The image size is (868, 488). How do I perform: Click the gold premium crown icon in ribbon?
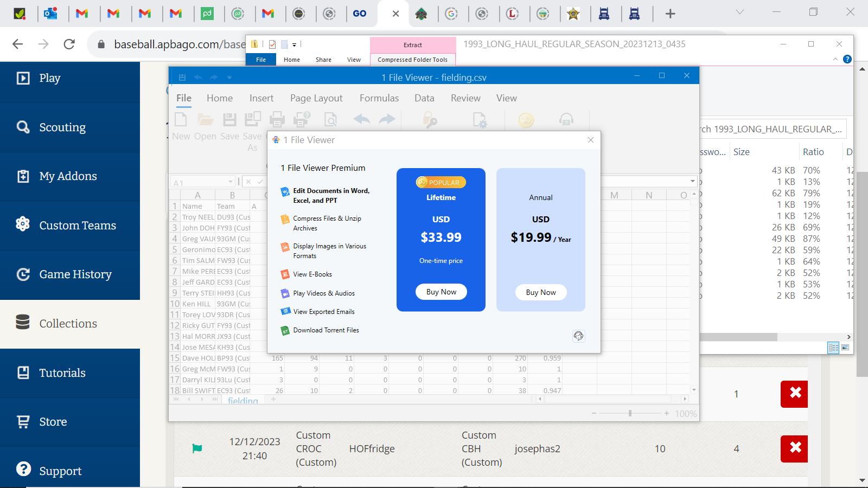click(526, 120)
